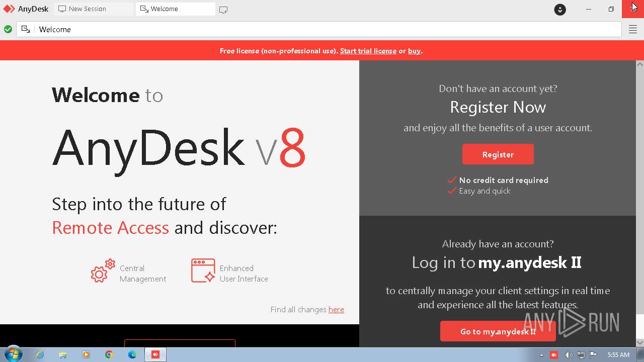Image resolution: width=644 pixels, height=362 pixels.
Task: Click scrollbar down arrow on right edge
Action: 640,342
